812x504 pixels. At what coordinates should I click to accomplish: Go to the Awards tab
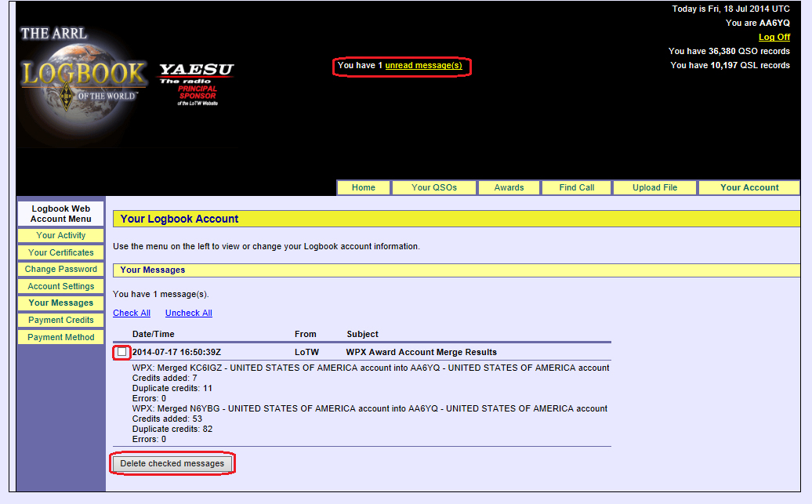(509, 188)
